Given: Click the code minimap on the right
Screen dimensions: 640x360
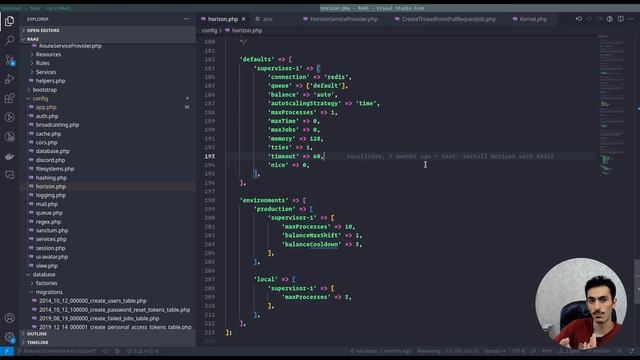Looking at the screenshot, I should 611,106.
